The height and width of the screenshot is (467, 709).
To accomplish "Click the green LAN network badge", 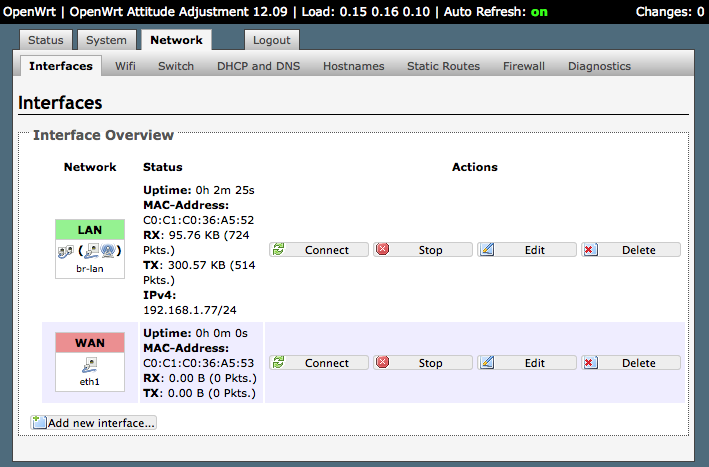I will (x=90, y=230).
